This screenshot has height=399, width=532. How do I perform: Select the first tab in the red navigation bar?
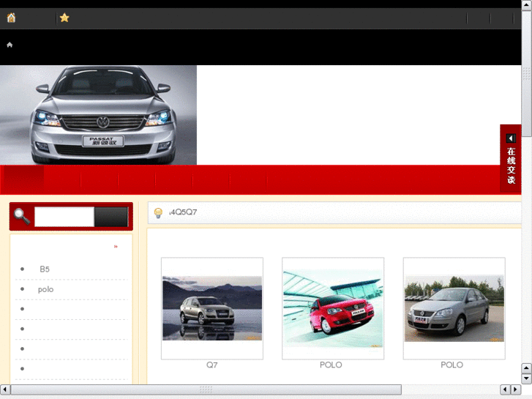click(x=23, y=179)
